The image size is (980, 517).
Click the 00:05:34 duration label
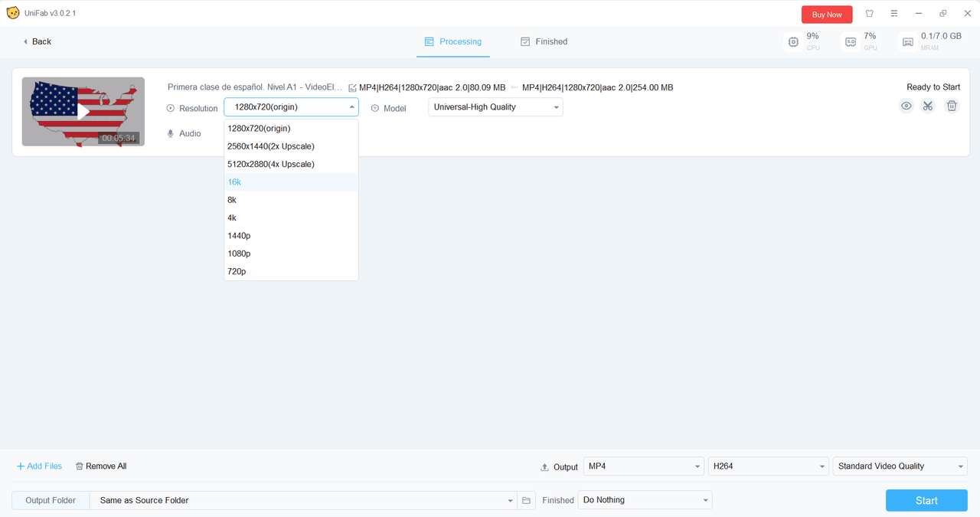[119, 139]
